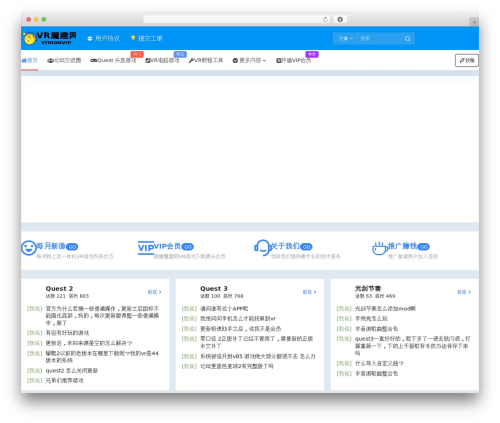Click the round icon beside 更多内容

pyautogui.click(x=235, y=60)
